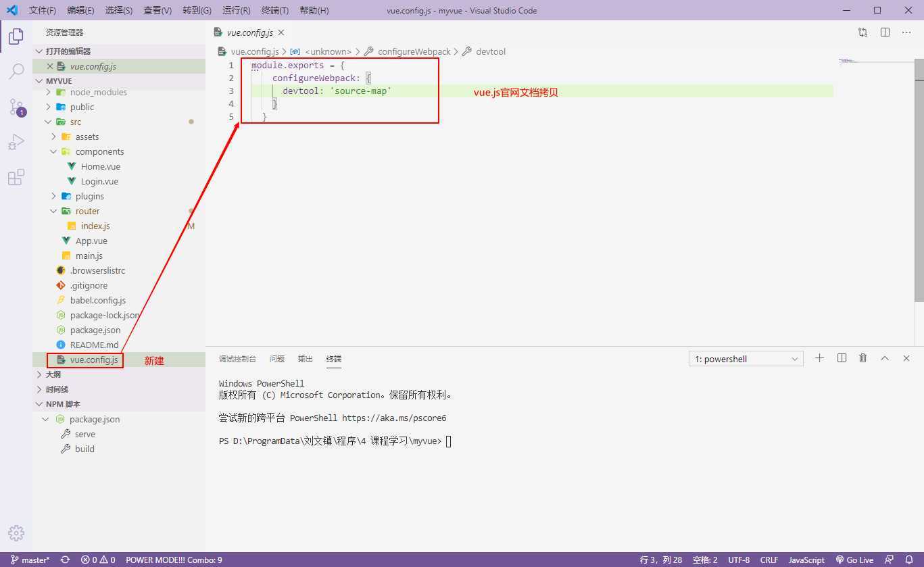The height and width of the screenshot is (567, 924).
Task: Open the notifications bell
Action: click(909, 560)
